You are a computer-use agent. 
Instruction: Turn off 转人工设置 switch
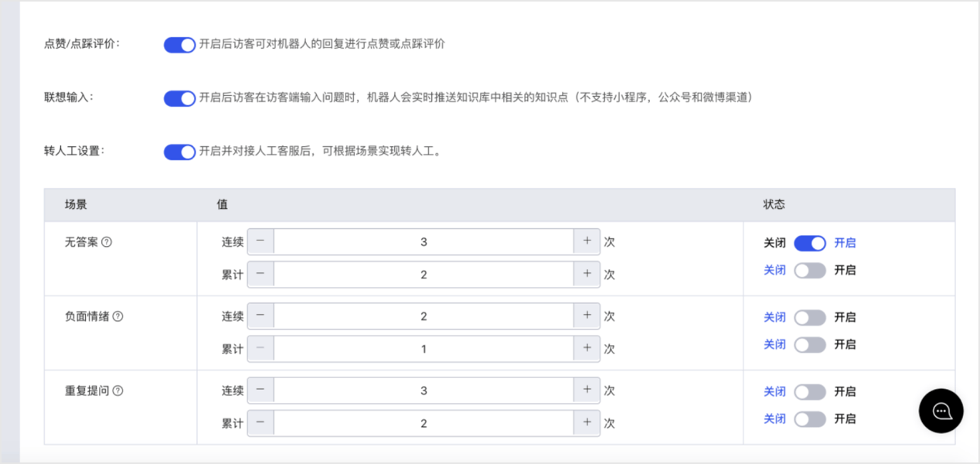[179, 152]
